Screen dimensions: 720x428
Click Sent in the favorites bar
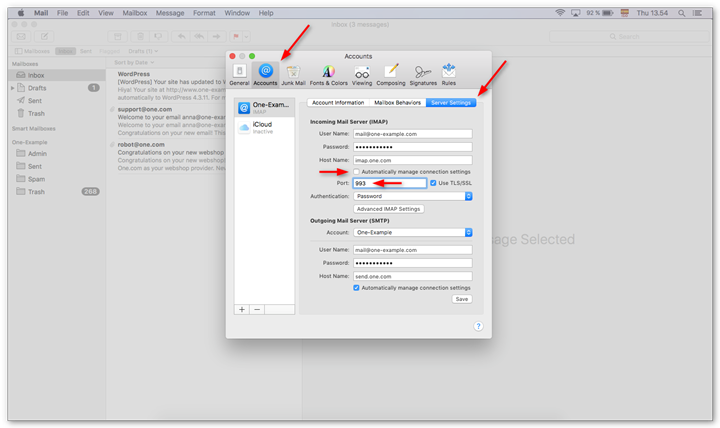pos(86,51)
